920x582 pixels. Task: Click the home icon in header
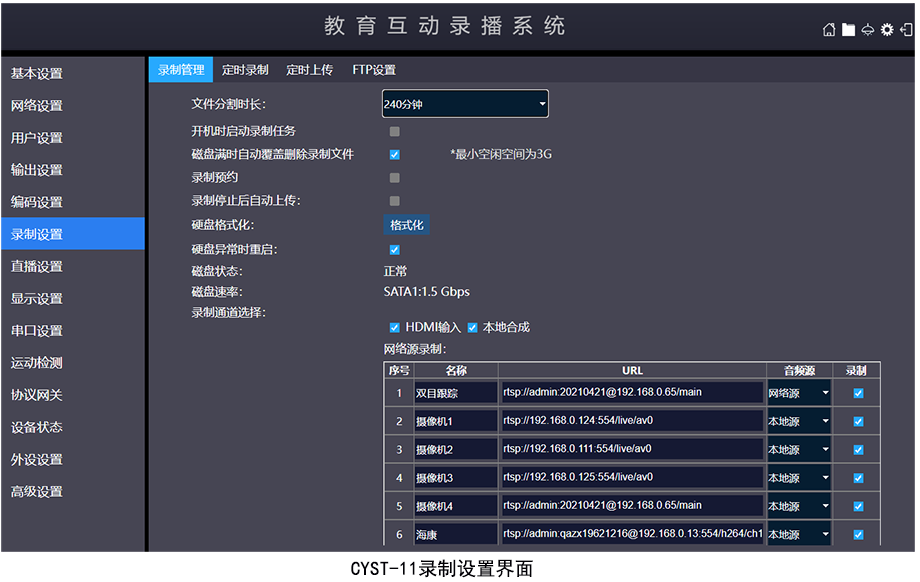(x=829, y=30)
